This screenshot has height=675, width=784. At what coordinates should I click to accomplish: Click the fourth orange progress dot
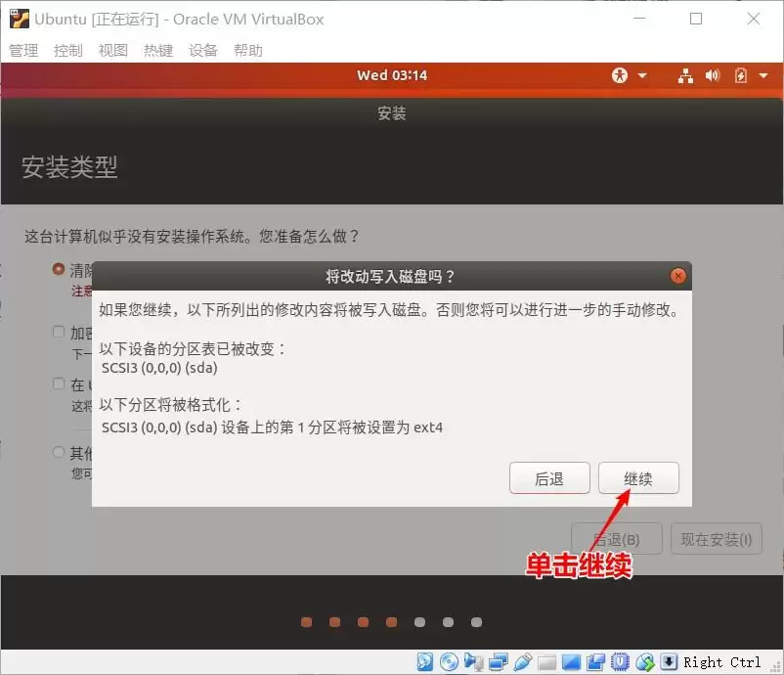391,621
